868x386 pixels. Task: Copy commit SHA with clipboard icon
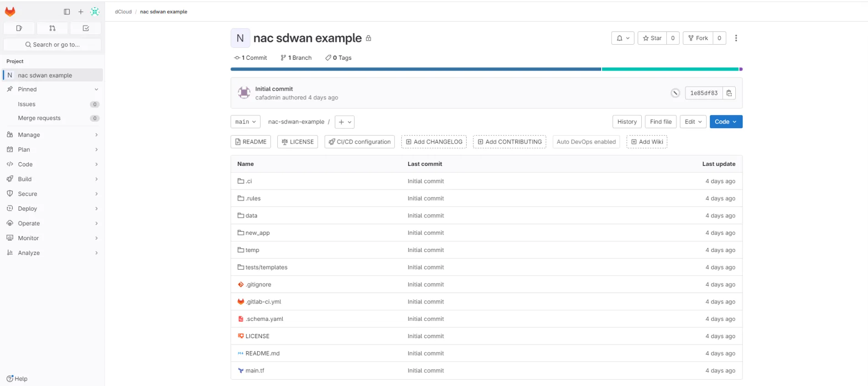point(729,93)
